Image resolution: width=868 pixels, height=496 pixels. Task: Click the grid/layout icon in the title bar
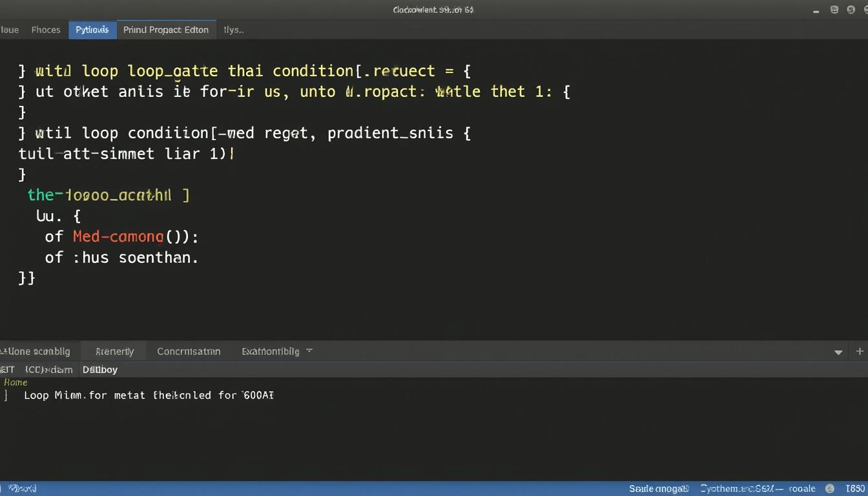(x=834, y=10)
